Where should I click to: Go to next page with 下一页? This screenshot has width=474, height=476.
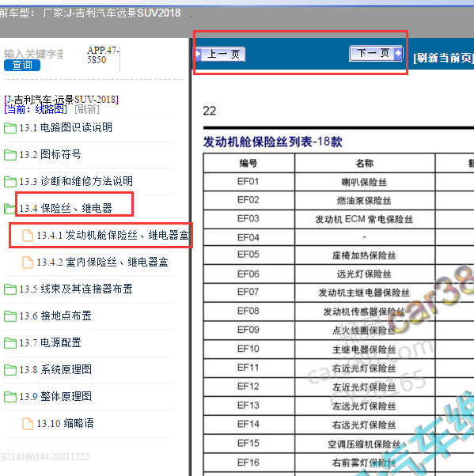click(x=376, y=54)
